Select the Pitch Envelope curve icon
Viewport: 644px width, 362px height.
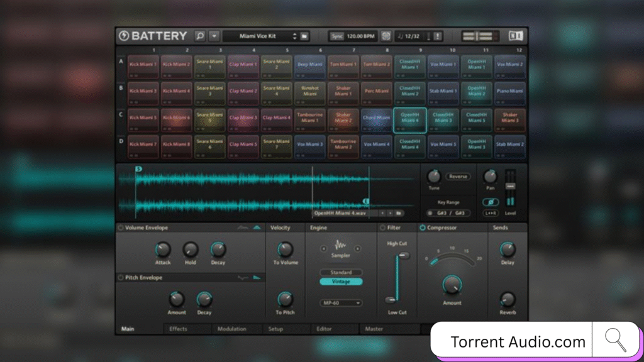pos(257,277)
